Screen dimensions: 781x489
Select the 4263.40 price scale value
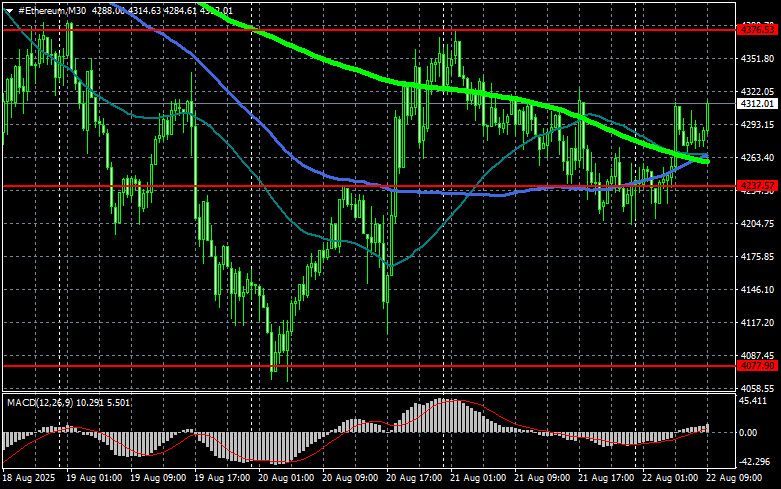coord(758,157)
